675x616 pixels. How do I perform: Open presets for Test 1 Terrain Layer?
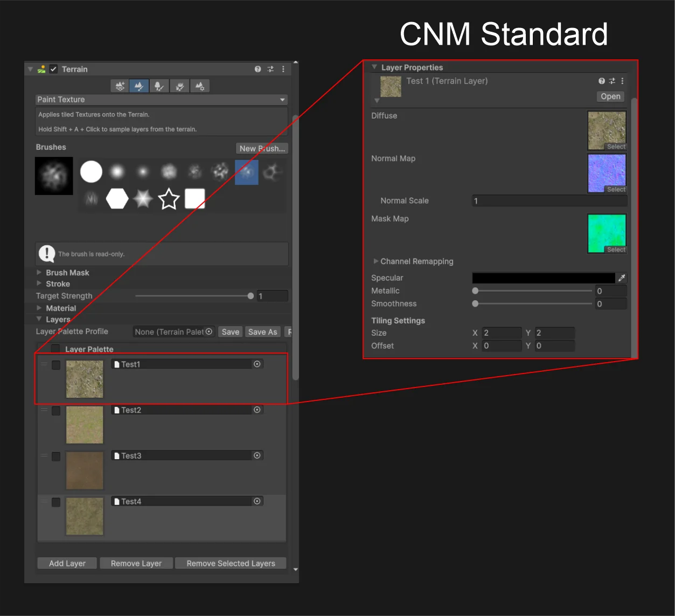[x=612, y=81]
